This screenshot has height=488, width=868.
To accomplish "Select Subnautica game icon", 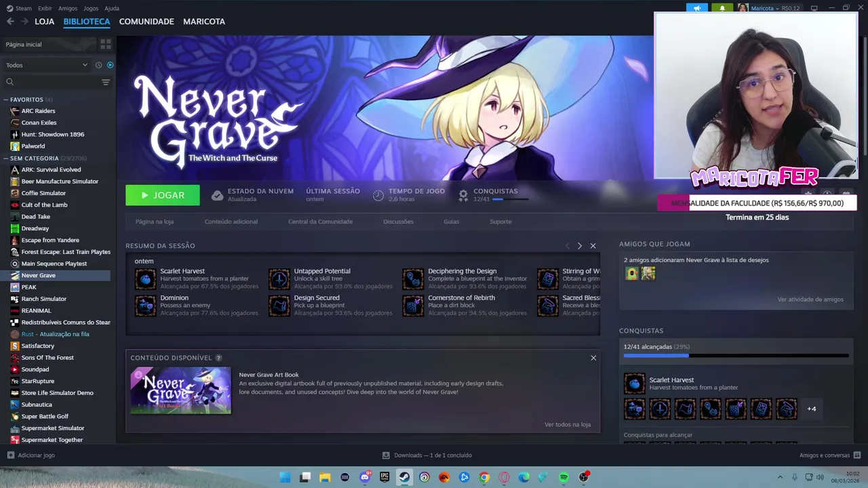I will point(15,405).
